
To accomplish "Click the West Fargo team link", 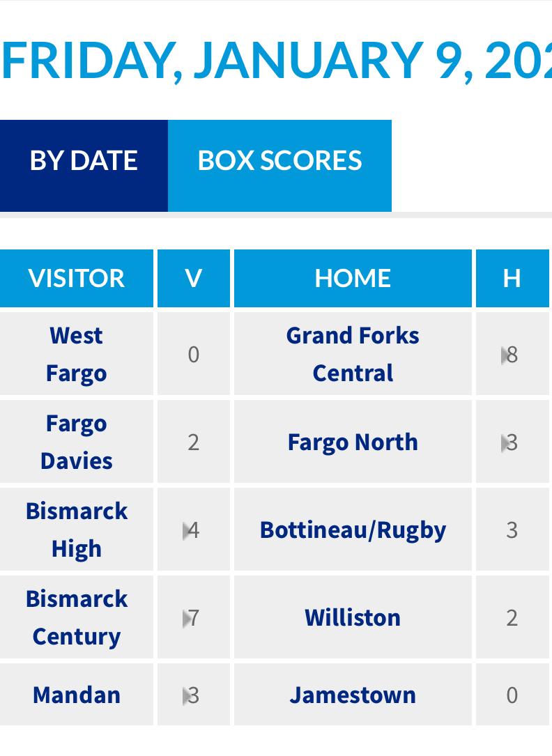I will pos(76,354).
